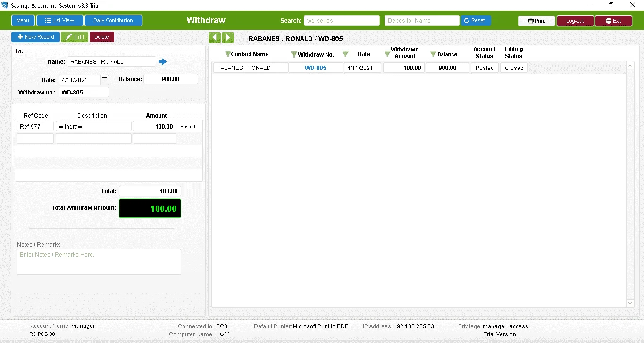Switch to List View
The image size is (644, 343).
click(x=60, y=20)
